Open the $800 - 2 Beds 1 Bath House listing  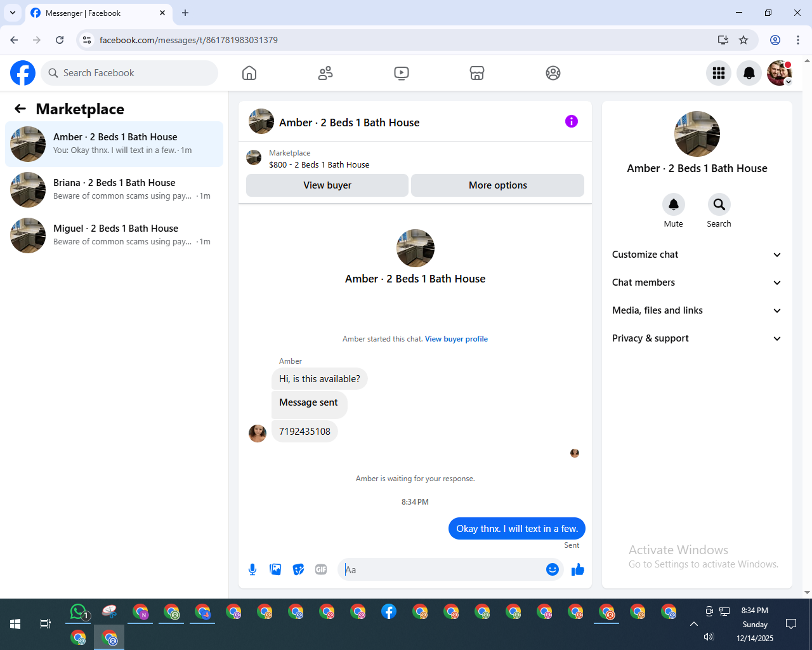[319, 164]
